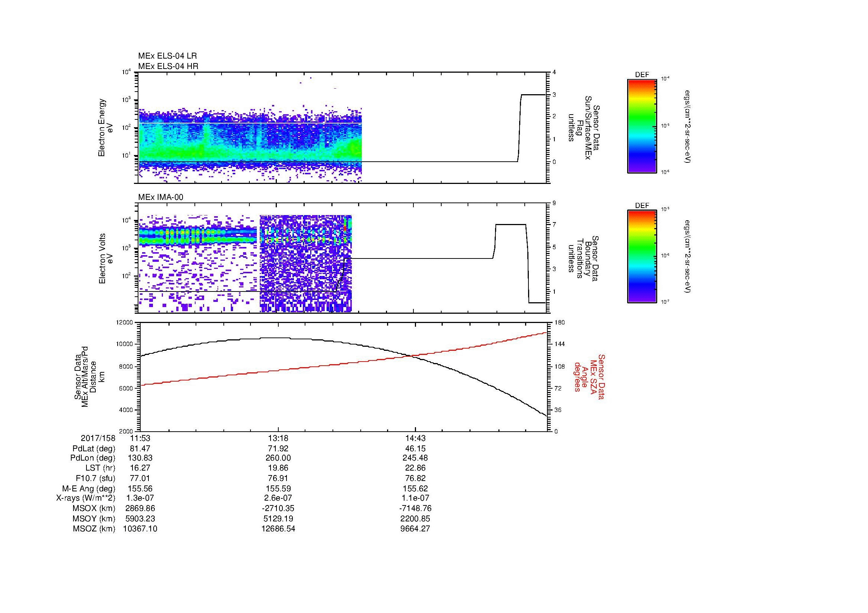Click the MSOZ value '10367.10'
Viewport: 868px width, 613px height.
pyautogui.click(x=140, y=529)
